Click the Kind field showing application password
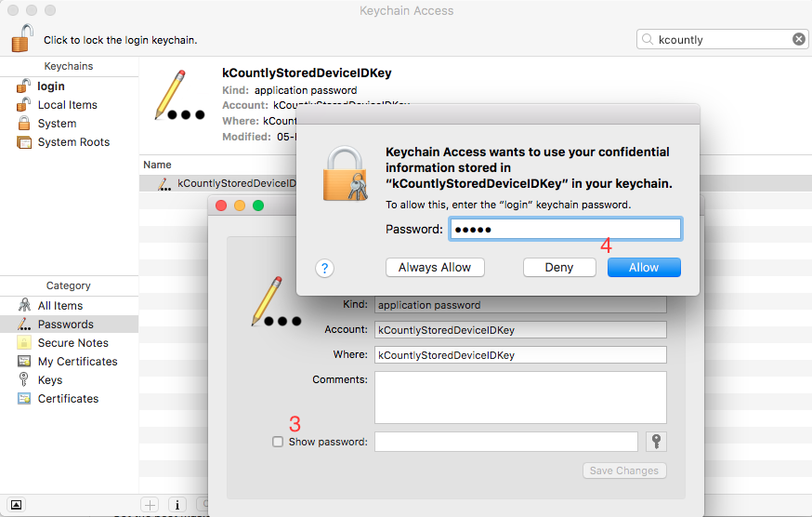Image resolution: width=812 pixels, height=517 pixels. [x=520, y=305]
